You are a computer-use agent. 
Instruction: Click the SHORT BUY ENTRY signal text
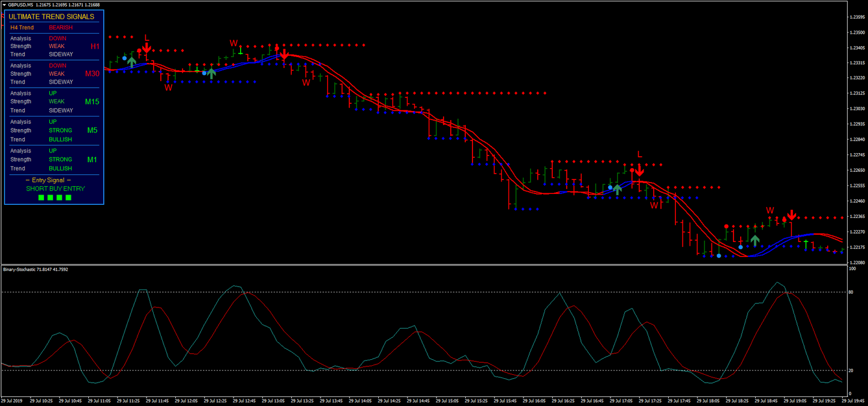coord(55,189)
